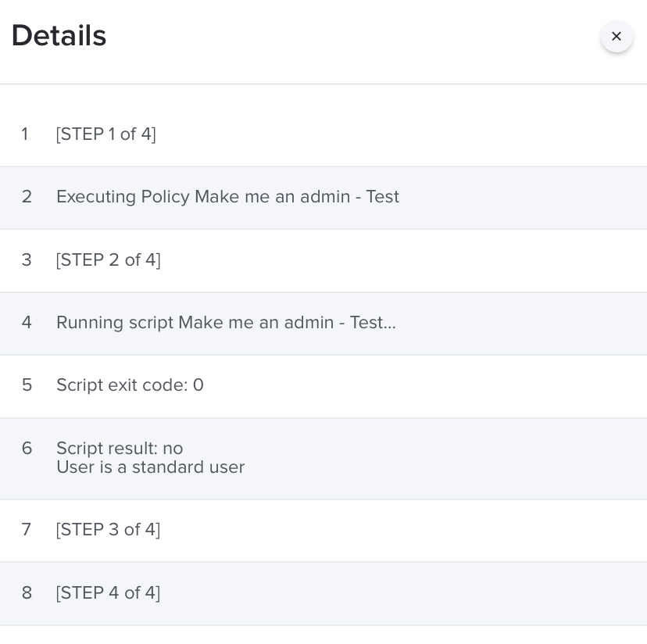Click the word Test in policy row

[383, 196]
